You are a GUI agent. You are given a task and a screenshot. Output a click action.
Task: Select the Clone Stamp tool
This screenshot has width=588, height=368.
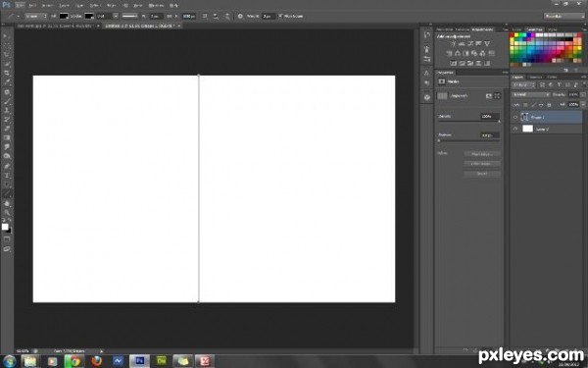(7, 110)
